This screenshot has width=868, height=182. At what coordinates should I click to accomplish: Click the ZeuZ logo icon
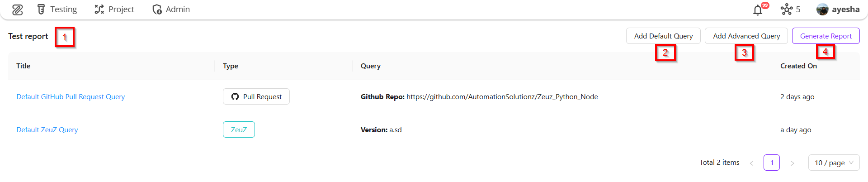[17, 10]
